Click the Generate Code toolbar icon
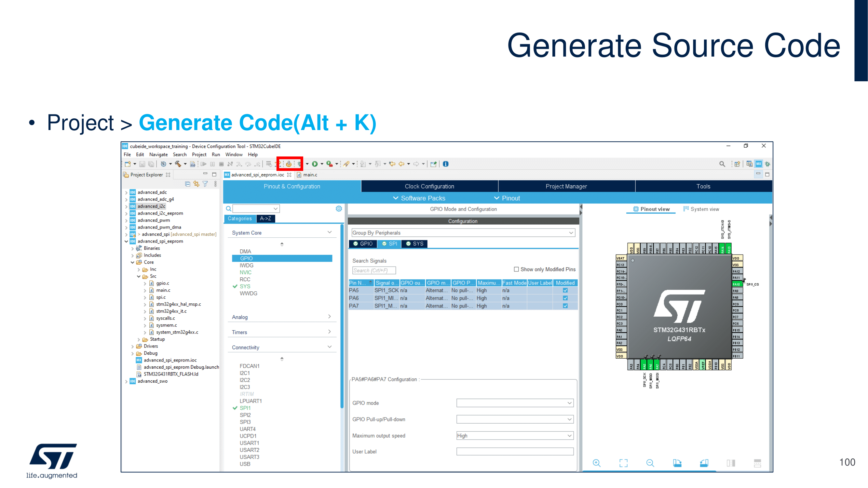Image resolution: width=868 pixels, height=488 pixels. 289,164
